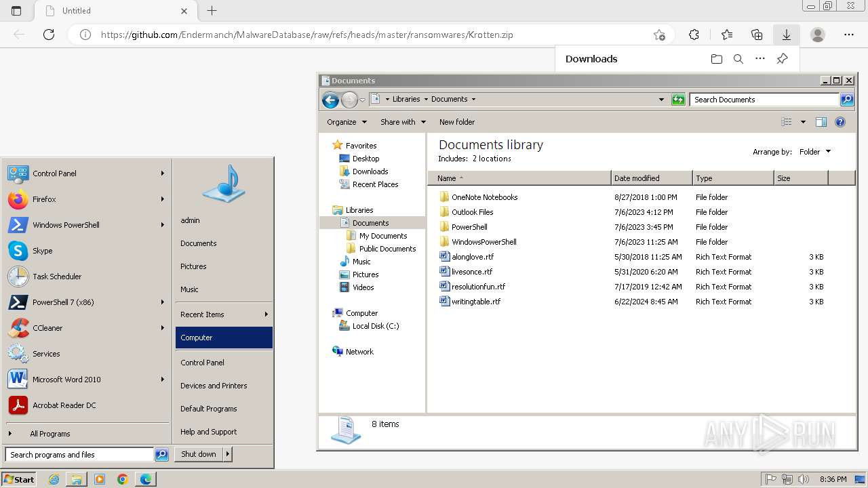
Task: Open Task Scheduler in Start menu
Action: pos(85,277)
